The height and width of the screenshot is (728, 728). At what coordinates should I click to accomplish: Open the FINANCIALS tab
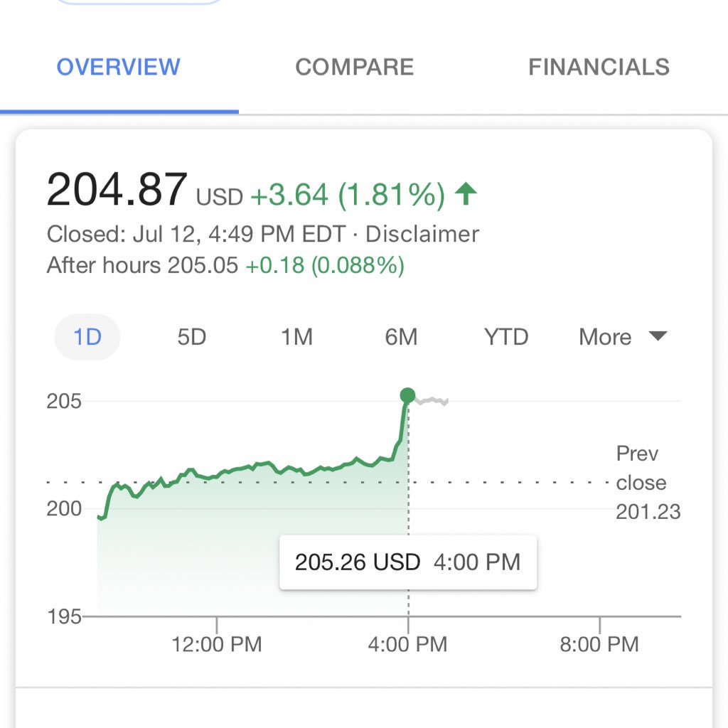pos(599,68)
